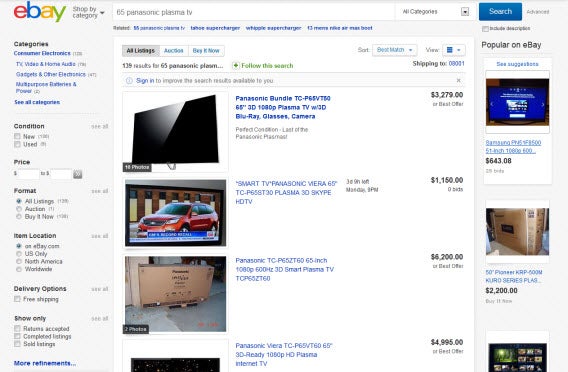568x372 pixels.
Task: Click the maximum price input field
Action: click(61, 174)
